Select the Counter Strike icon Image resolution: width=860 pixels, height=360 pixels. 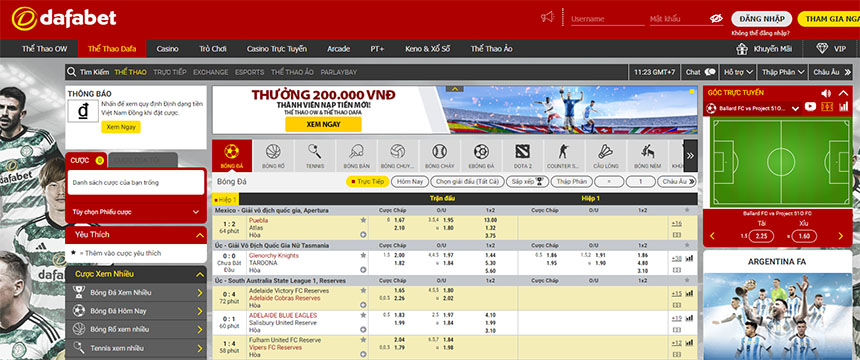pos(564,155)
